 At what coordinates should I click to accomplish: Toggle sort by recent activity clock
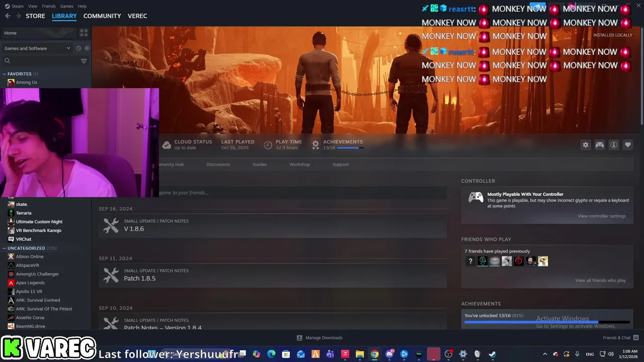click(x=78, y=48)
